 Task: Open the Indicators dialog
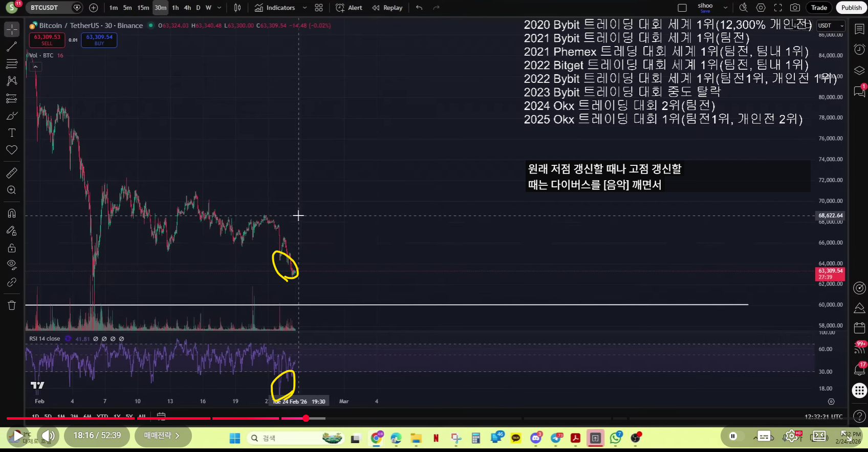tap(275, 8)
